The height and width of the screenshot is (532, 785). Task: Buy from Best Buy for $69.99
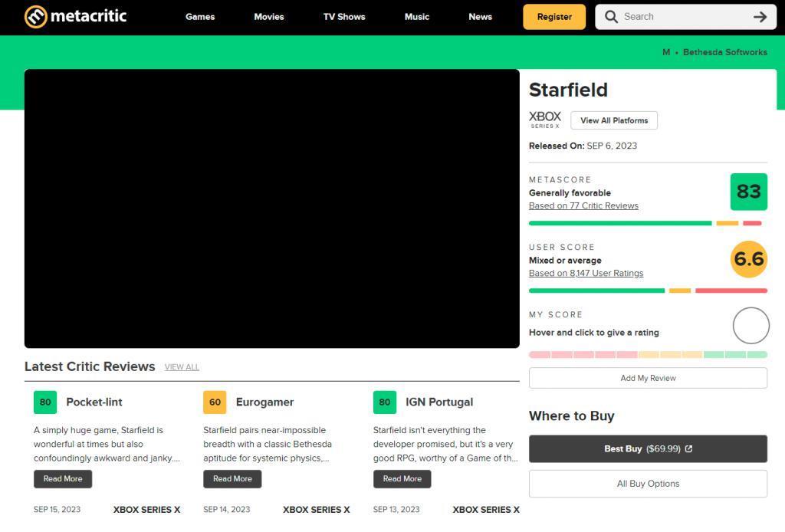[x=648, y=448]
